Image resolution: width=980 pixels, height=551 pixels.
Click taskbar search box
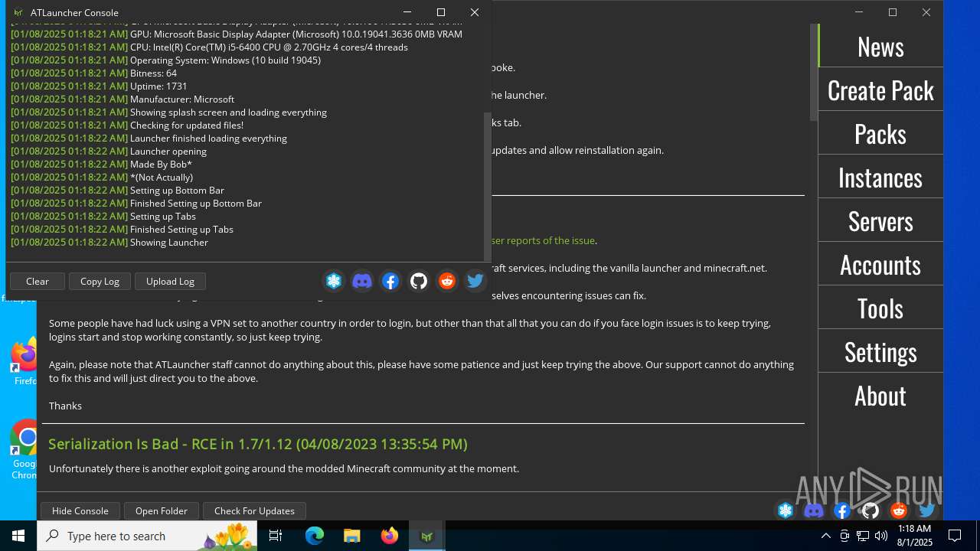click(147, 536)
